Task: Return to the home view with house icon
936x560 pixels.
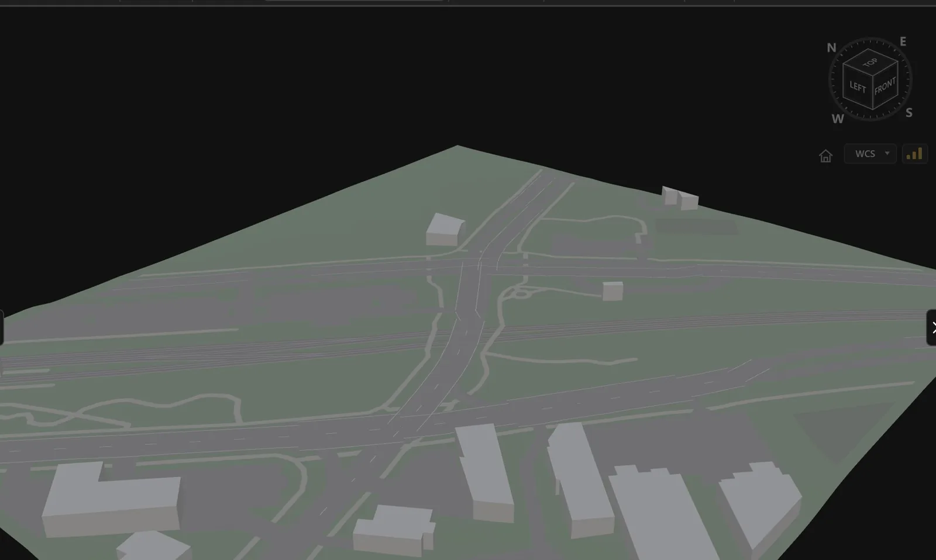Action: coord(825,155)
